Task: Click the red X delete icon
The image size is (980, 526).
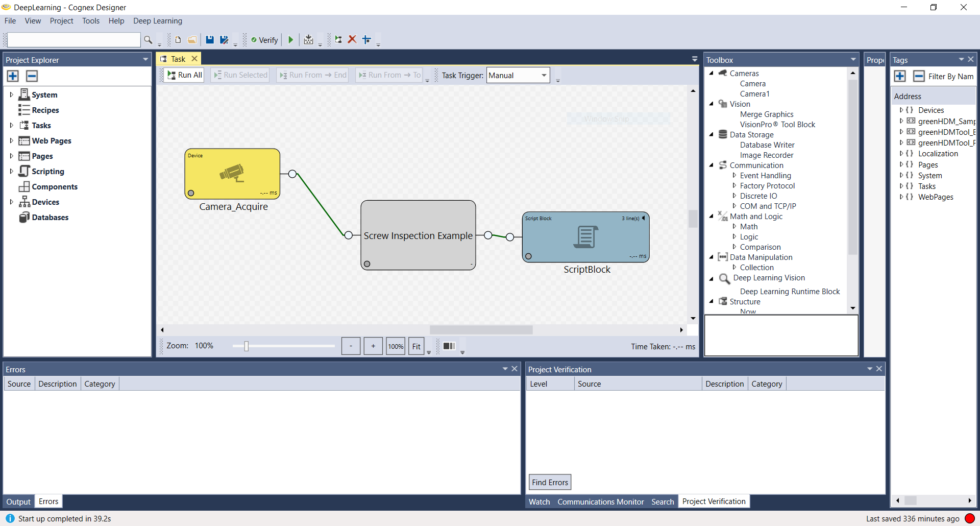Action: [352, 40]
